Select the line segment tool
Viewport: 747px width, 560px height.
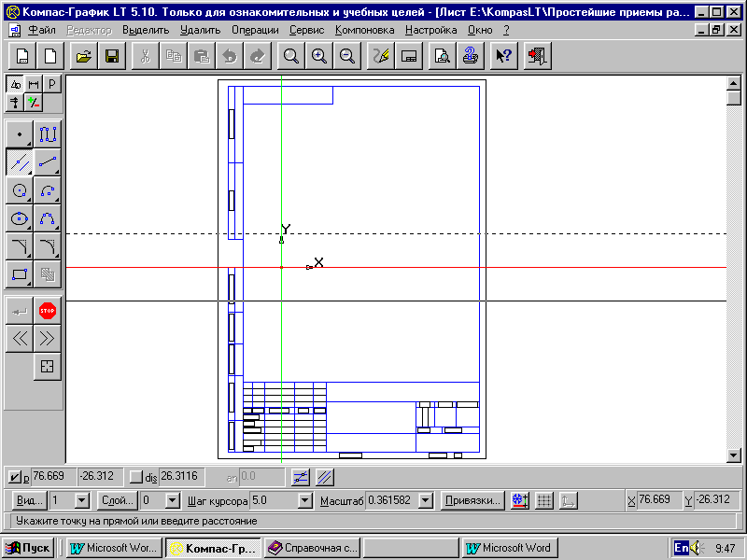click(48, 162)
